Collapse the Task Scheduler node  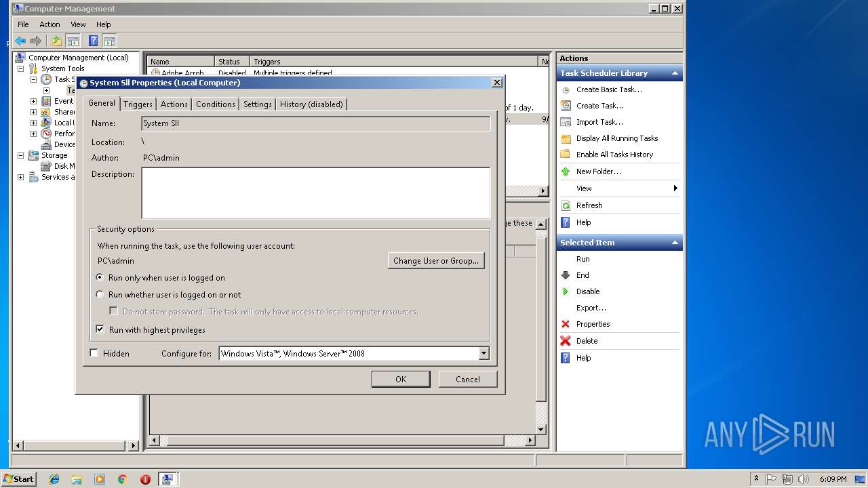pyautogui.click(x=33, y=79)
